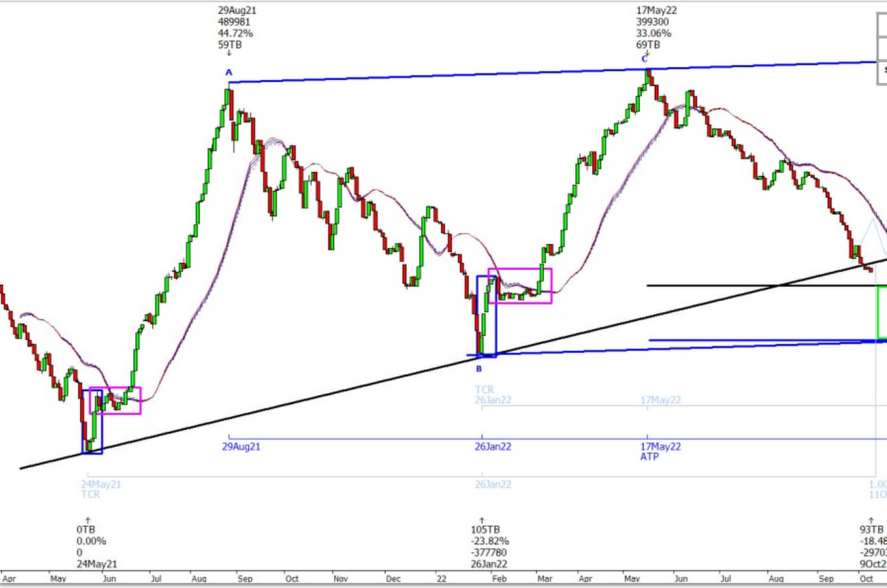Screen dimensions: 887x588
Task: Click the faint TCR label under 24May21
Action: click(90, 494)
